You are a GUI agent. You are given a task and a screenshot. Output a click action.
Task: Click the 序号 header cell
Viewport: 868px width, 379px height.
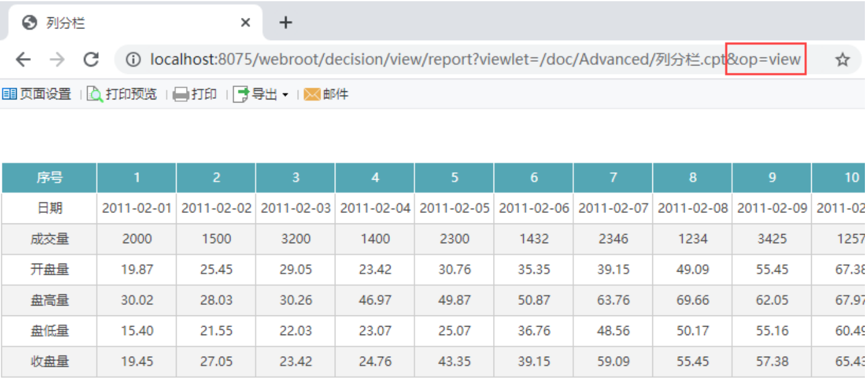coord(49,178)
